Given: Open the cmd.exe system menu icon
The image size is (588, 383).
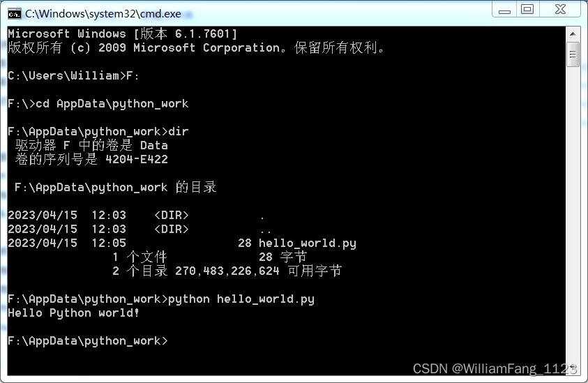Looking at the screenshot, I should pyautogui.click(x=14, y=14).
